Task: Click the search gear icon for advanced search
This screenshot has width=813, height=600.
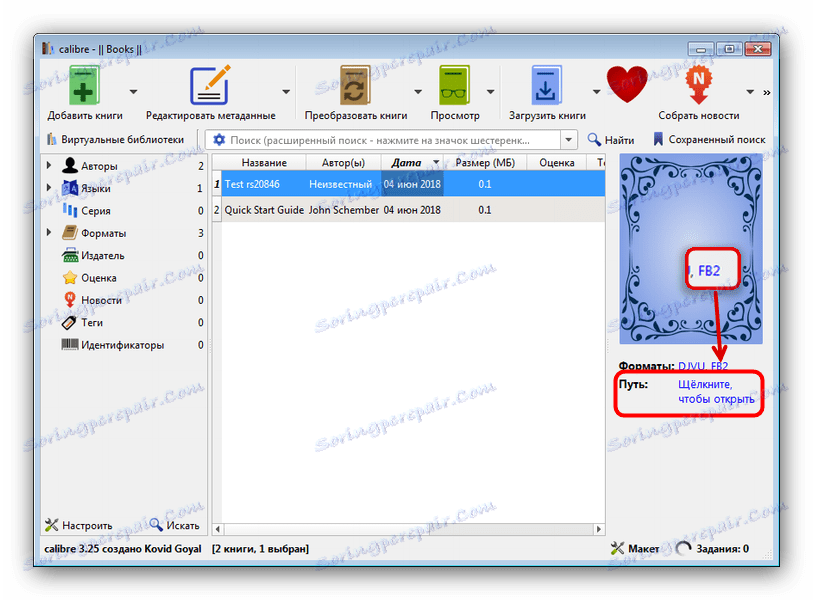Action: (x=219, y=140)
